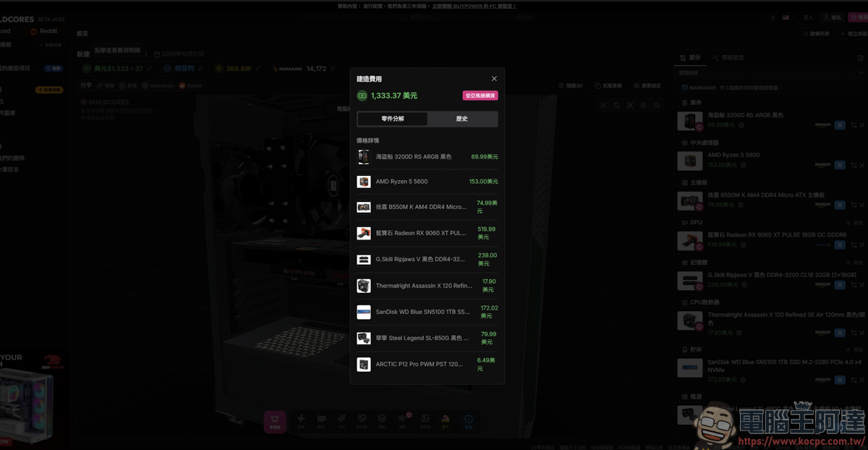Click the 69.99美元 price in dialog
This screenshot has width=868, height=450.
click(484, 156)
